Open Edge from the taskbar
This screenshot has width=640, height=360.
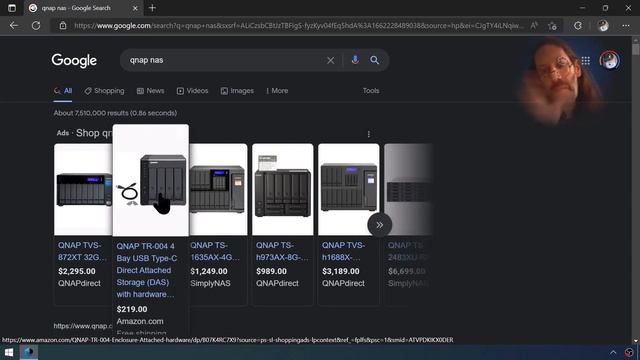click(29, 352)
